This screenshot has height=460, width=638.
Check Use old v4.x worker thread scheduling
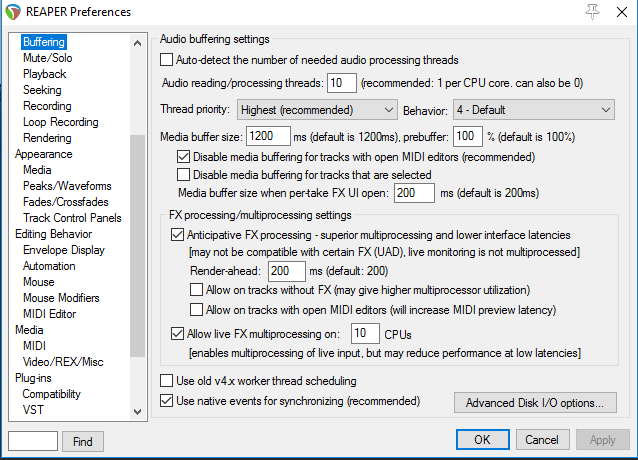pos(166,381)
